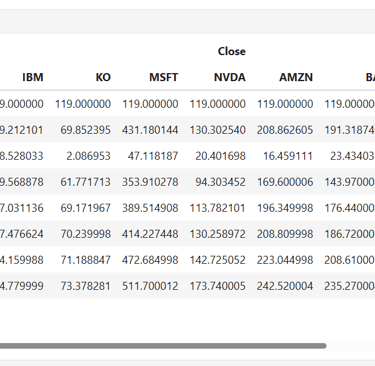Click NVDA cell with value 94.303452
Image resolution: width=375 pixels, height=366 pixels.
pos(220,182)
